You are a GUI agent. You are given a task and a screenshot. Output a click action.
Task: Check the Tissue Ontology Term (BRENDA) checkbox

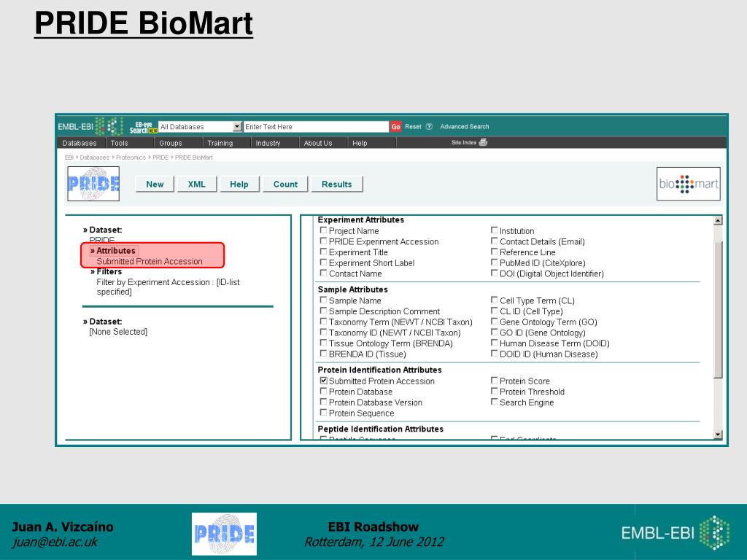(323, 343)
